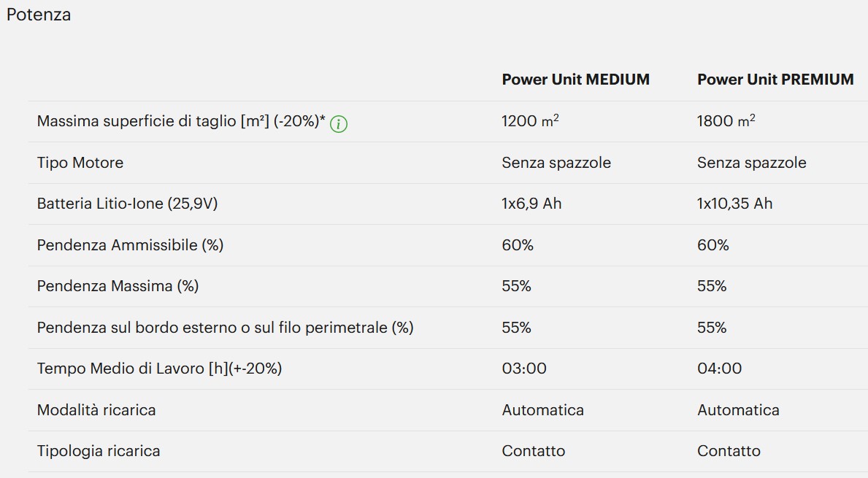The width and height of the screenshot is (868, 478).
Task: Select the Power Unit MEDIUM column header
Action: coord(576,80)
